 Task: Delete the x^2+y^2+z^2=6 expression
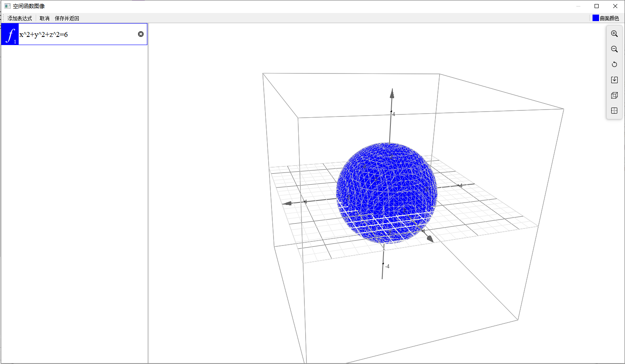141,34
